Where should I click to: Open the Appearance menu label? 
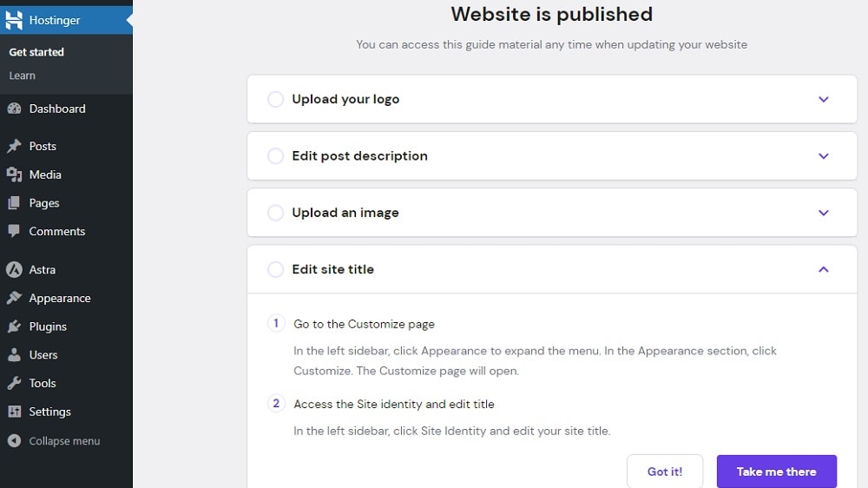[60, 299]
